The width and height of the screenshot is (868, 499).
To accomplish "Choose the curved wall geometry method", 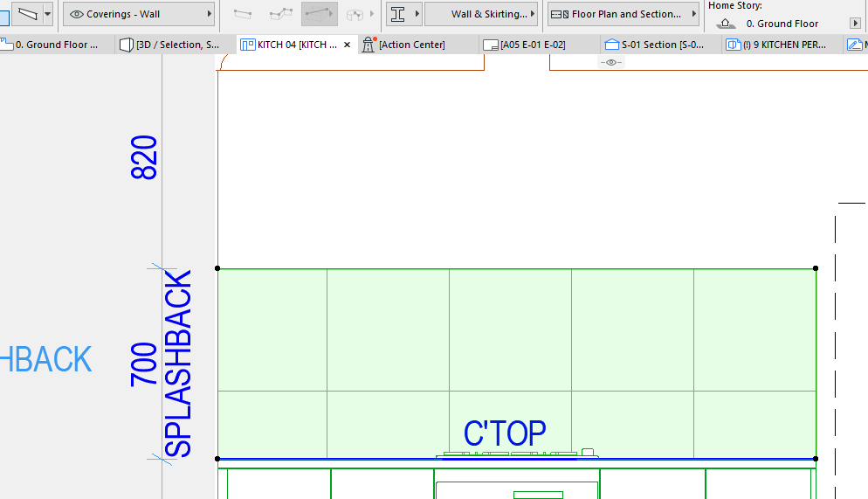I will pos(355,14).
